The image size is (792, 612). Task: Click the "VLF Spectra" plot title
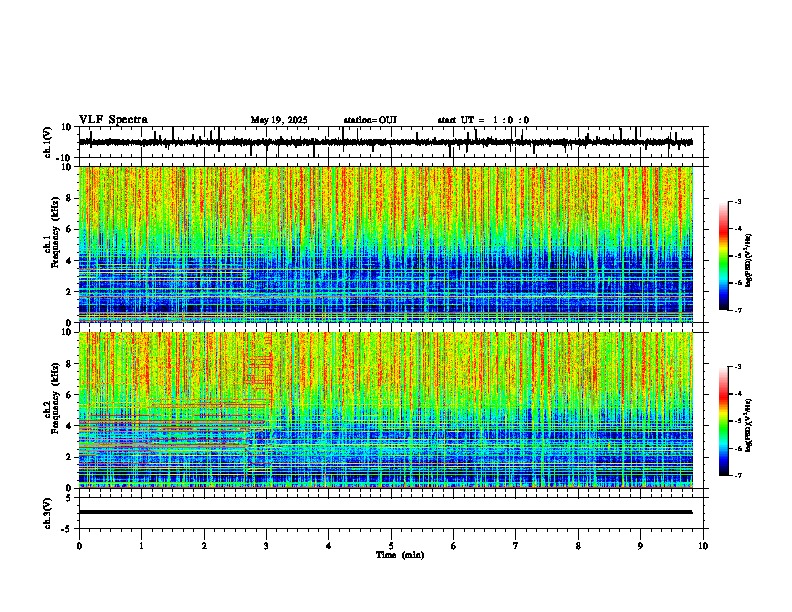[113, 120]
